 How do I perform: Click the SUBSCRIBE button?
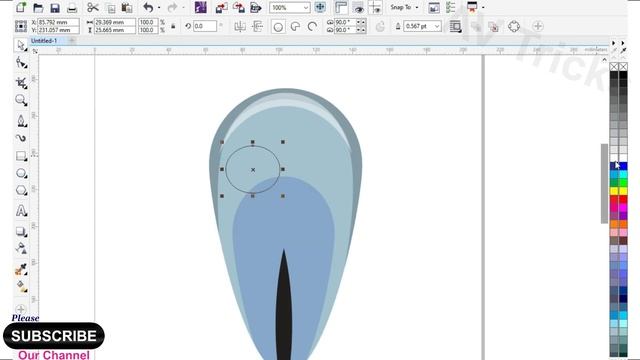coord(54,336)
